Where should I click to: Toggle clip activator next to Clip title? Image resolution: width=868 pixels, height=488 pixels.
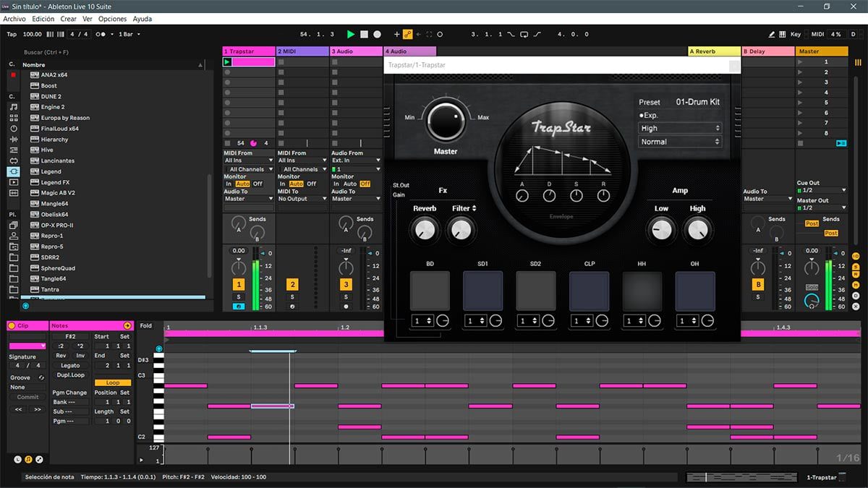coord(12,326)
